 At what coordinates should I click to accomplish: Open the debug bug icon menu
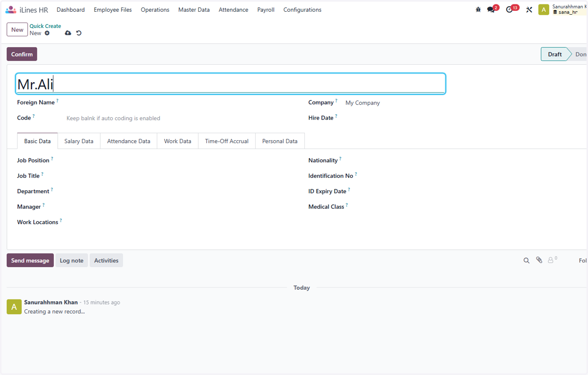pos(478,10)
